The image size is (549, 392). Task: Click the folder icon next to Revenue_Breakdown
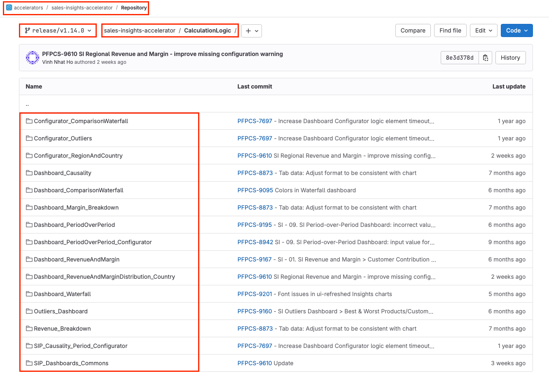coord(29,329)
